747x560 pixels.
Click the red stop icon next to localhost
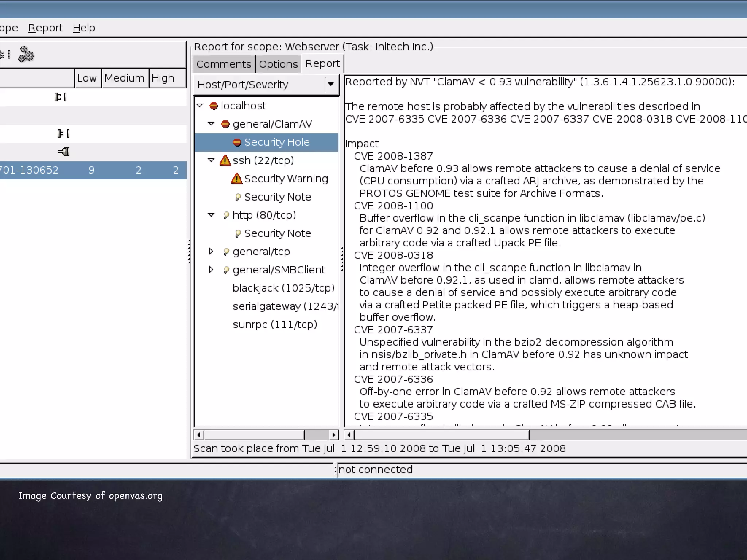pos(214,106)
